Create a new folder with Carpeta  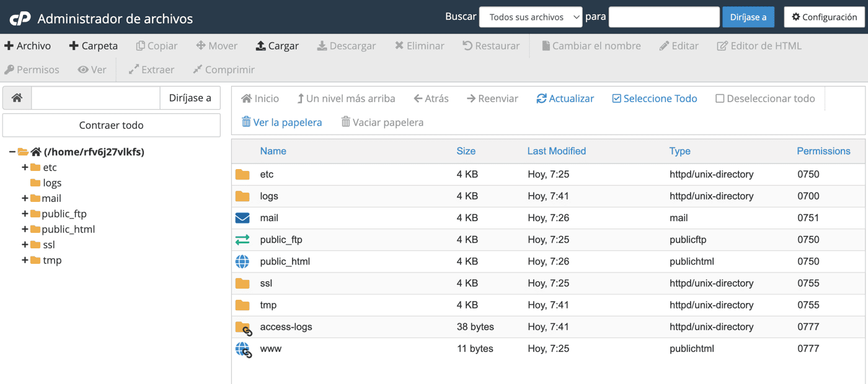[x=94, y=46]
